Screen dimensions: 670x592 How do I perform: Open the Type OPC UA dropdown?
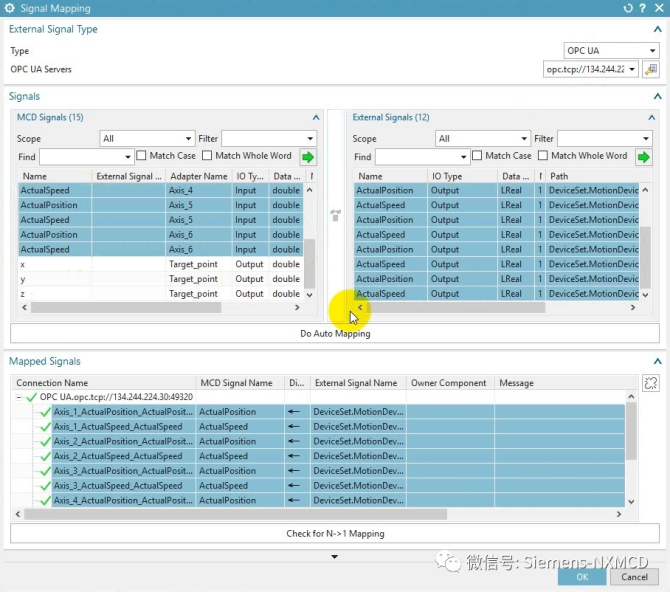tap(611, 50)
